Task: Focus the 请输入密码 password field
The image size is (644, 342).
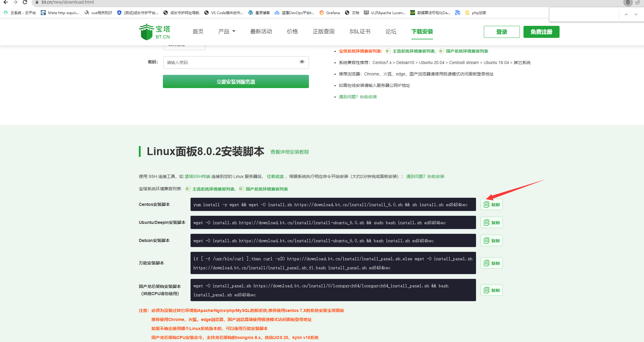Action: pyautogui.click(x=231, y=63)
